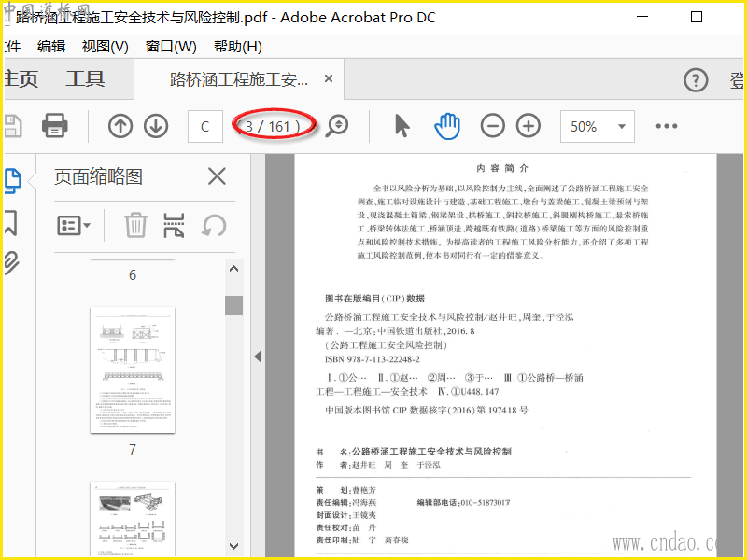The height and width of the screenshot is (560, 747).
Task: Open the attachments paperclip panel
Action: click(x=12, y=262)
